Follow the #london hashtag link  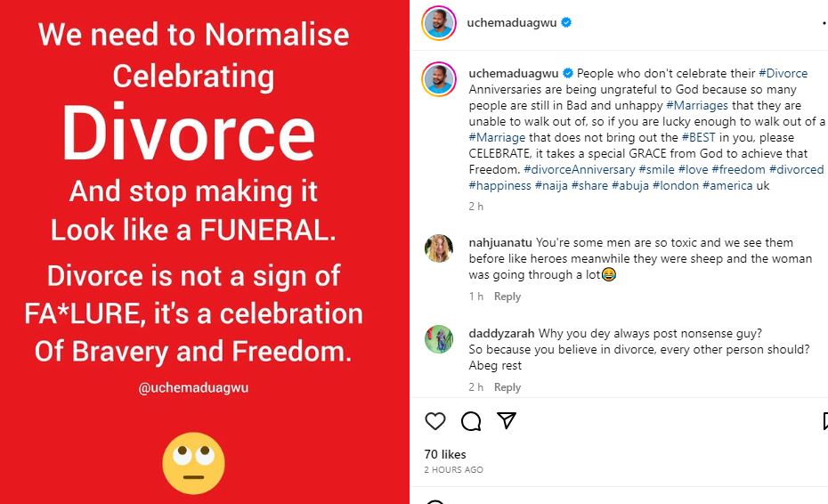675,185
